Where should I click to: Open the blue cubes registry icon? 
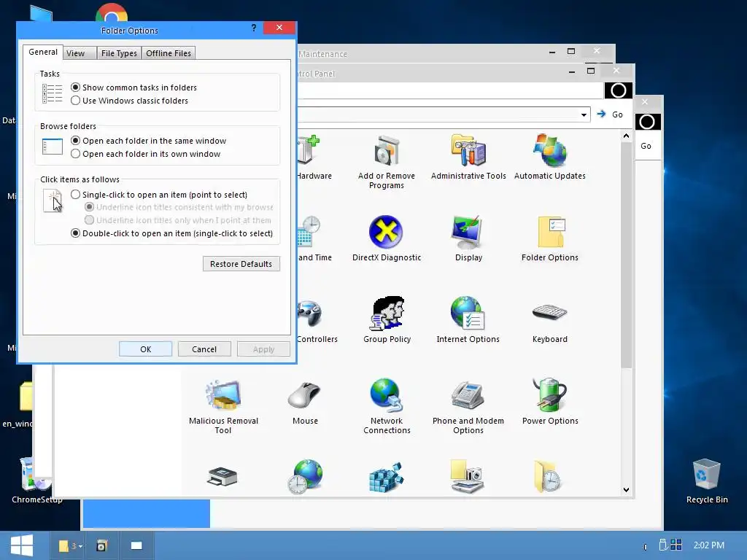pyautogui.click(x=387, y=477)
